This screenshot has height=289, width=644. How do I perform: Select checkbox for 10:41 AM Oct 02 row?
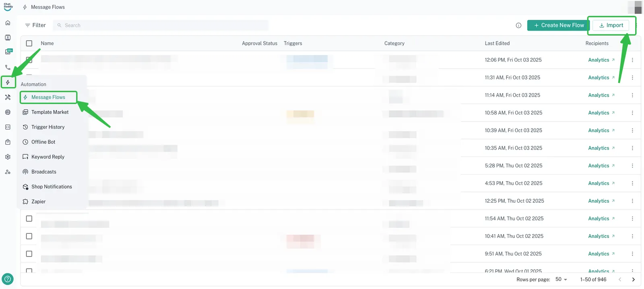coord(29,236)
